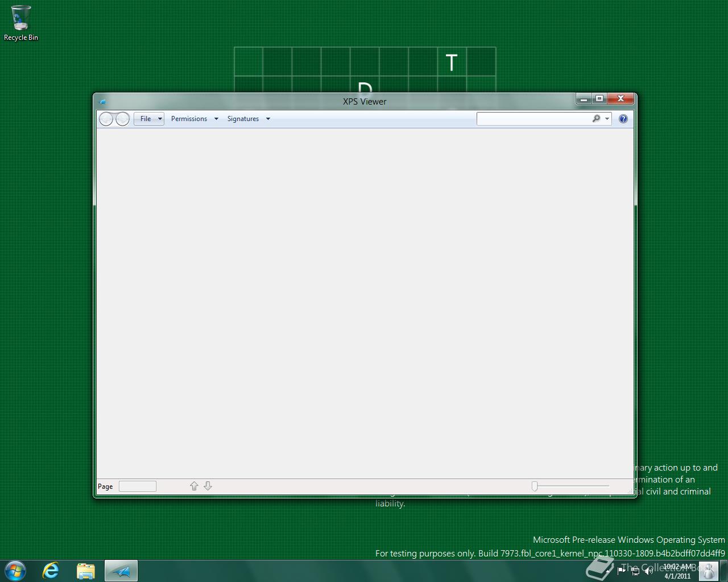Viewport: 728px width, 582px height.
Task: Expand the search options dropdown arrow
Action: (607, 119)
